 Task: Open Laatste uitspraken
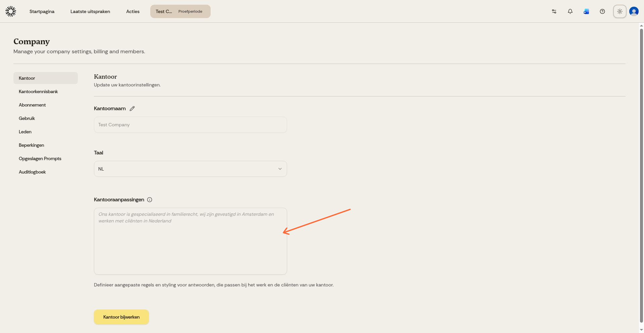click(x=90, y=11)
